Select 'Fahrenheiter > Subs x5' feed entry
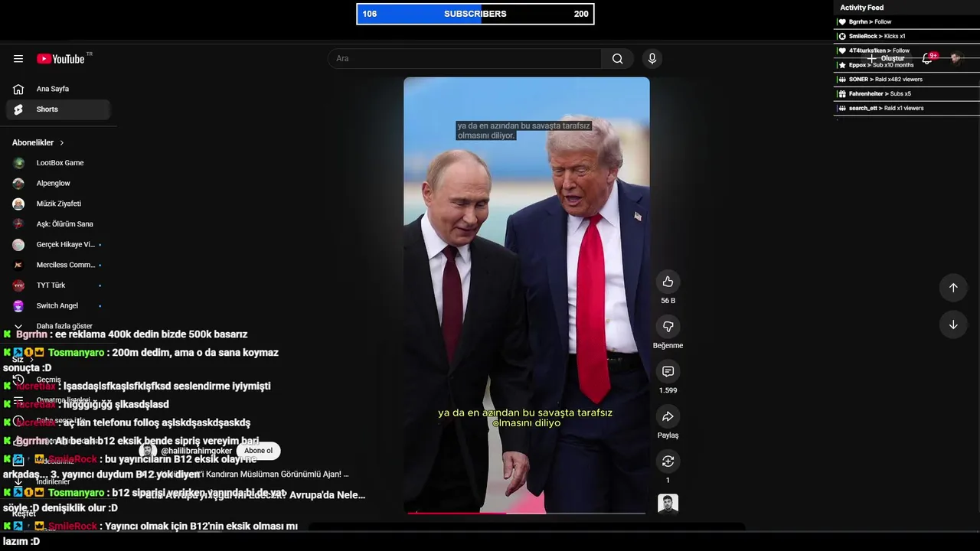This screenshot has height=551, width=980. pos(906,94)
